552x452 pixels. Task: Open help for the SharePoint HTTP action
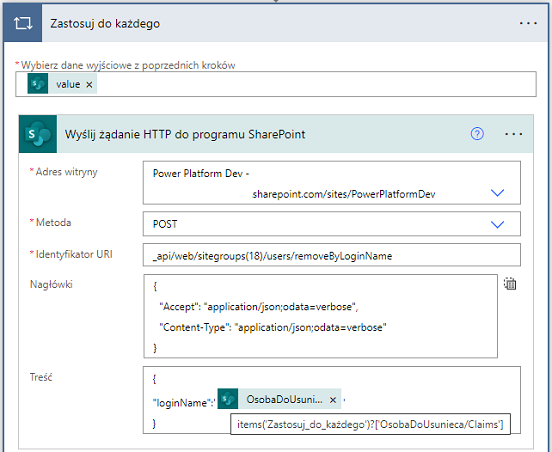point(477,134)
